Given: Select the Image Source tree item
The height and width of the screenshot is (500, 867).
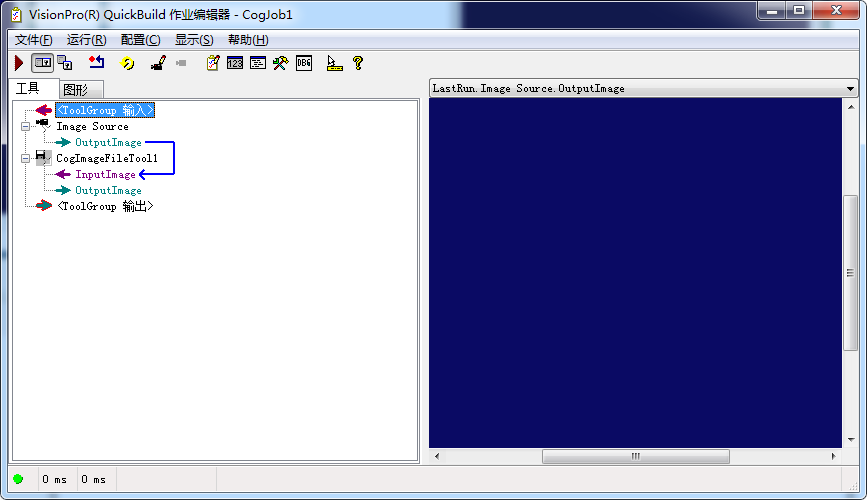Looking at the screenshot, I should coord(92,127).
